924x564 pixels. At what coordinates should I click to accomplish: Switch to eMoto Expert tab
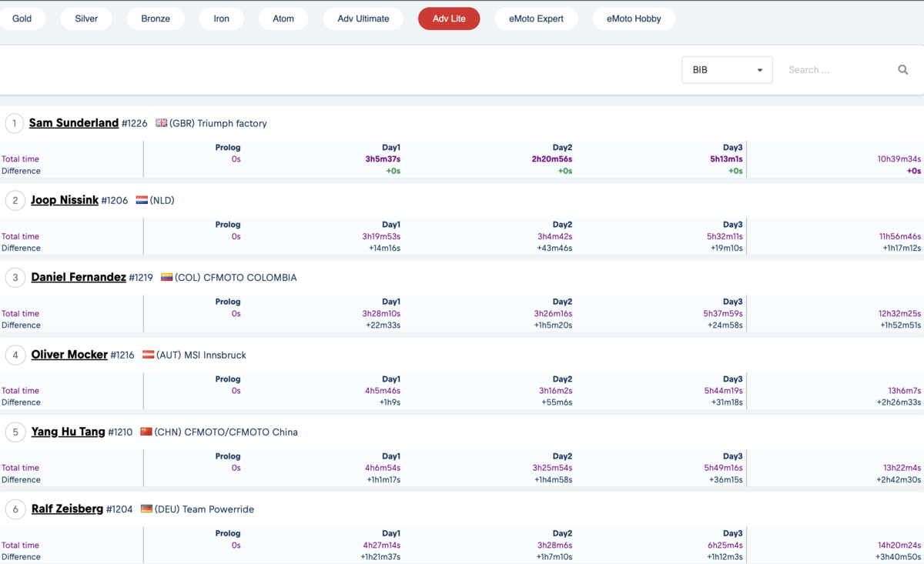[536, 18]
